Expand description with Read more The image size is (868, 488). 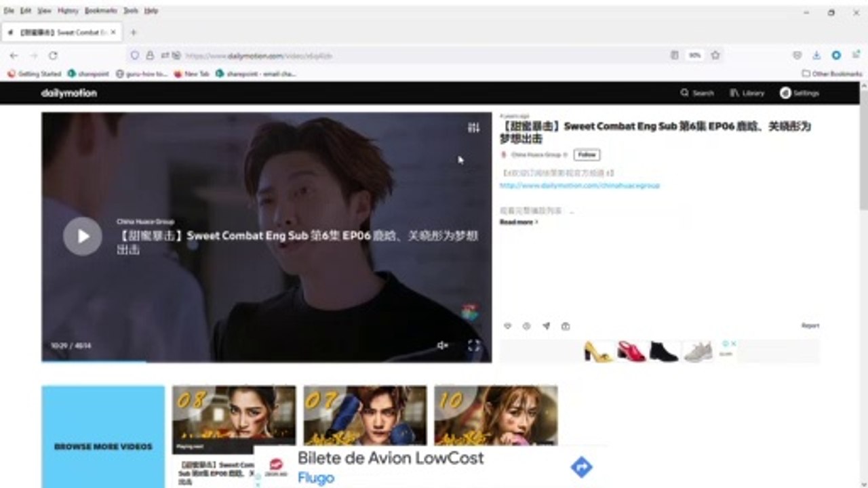coord(519,222)
